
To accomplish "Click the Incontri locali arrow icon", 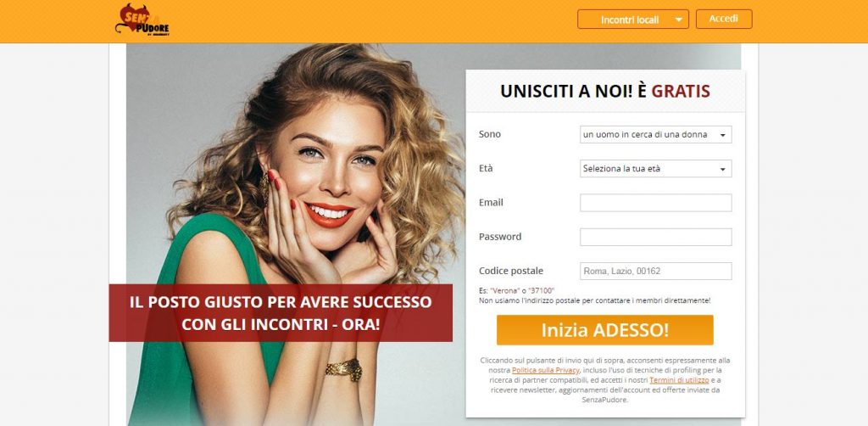I will [x=679, y=20].
